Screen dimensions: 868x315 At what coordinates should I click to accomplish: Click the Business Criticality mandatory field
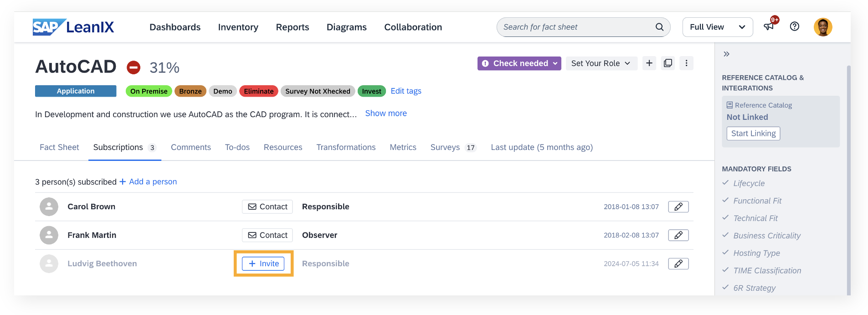coord(766,236)
